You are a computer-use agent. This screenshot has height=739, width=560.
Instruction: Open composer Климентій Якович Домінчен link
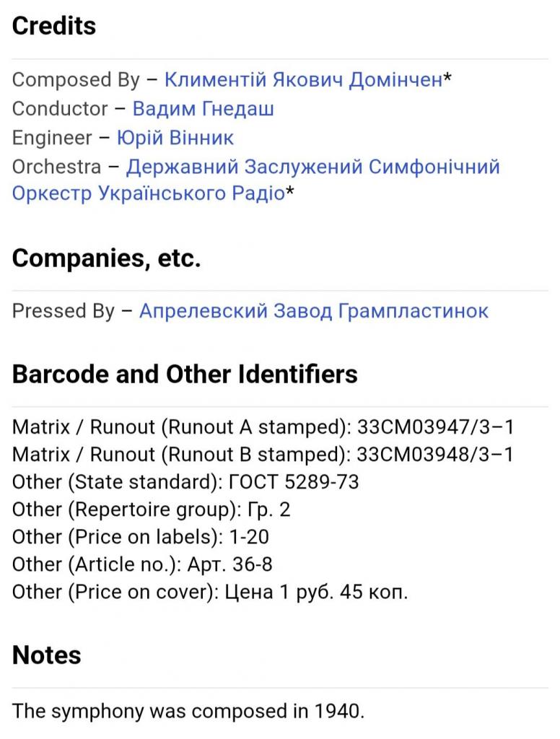(x=303, y=79)
